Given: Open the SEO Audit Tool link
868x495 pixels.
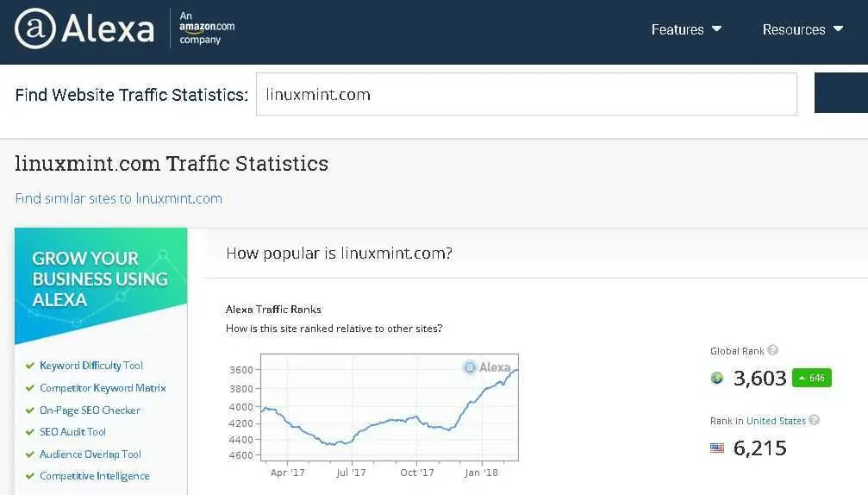Looking at the screenshot, I should coord(72,432).
